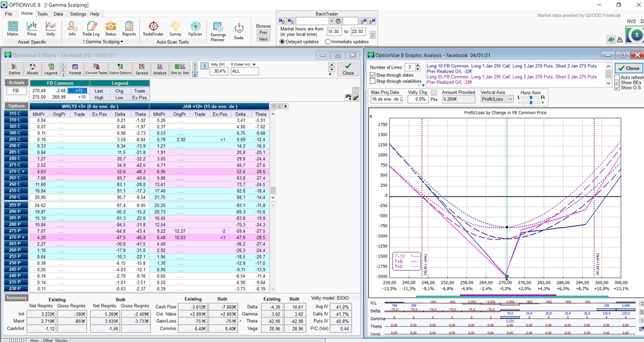Open the Info tool
The height and width of the screenshot is (342, 644).
[x=72, y=29]
